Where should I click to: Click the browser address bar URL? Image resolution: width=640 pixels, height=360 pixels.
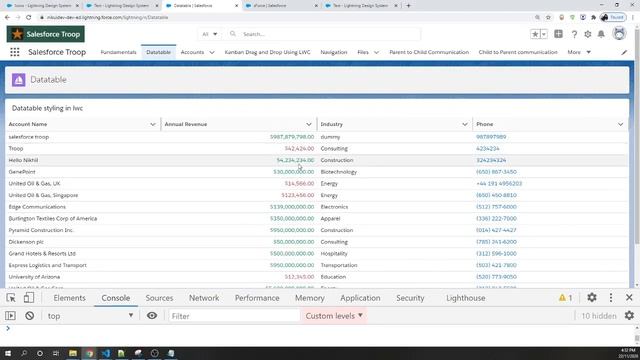pyautogui.click(x=107, y=18)
